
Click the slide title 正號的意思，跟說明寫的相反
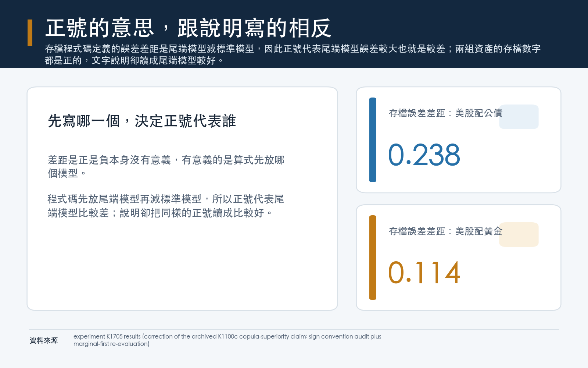[188, 28]
